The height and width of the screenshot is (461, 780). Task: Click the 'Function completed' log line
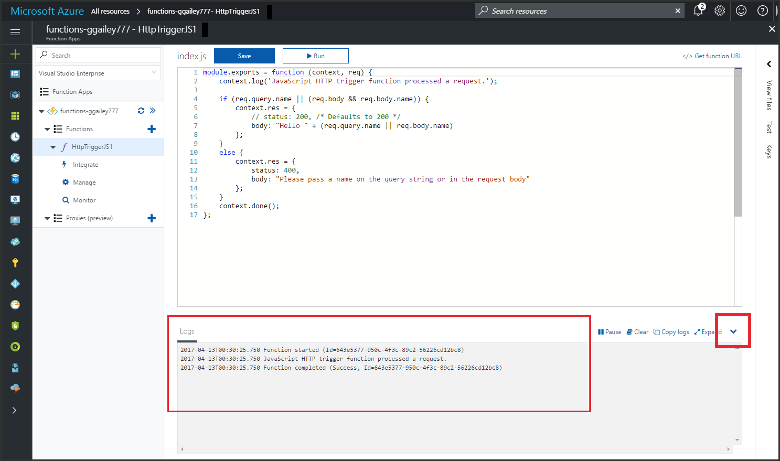tap(341, 368)
